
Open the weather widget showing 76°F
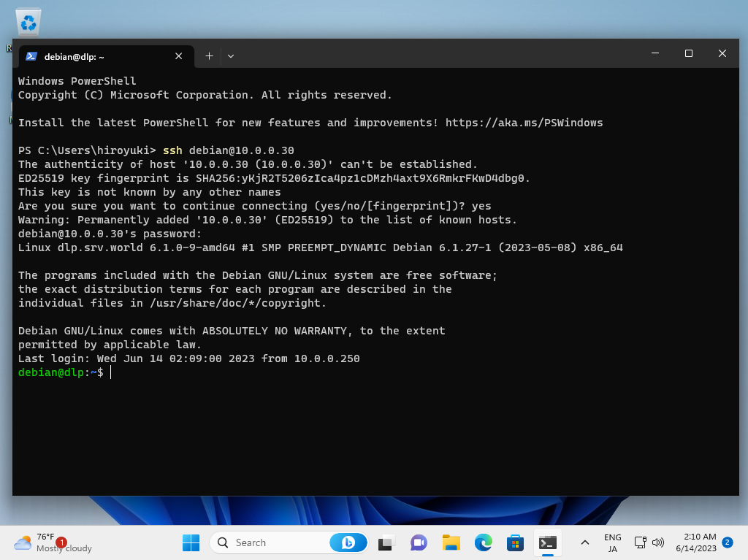tap(53, 542)
